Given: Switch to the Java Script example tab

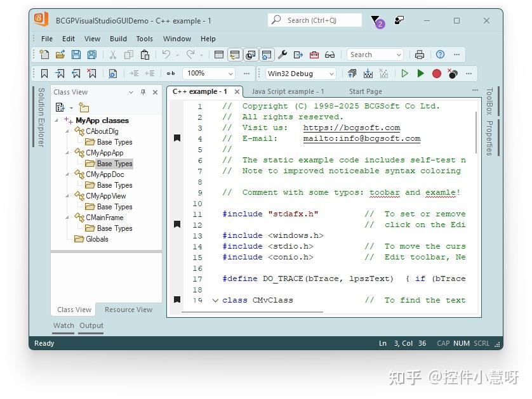Looking at the screenshot, I should 288,91.
